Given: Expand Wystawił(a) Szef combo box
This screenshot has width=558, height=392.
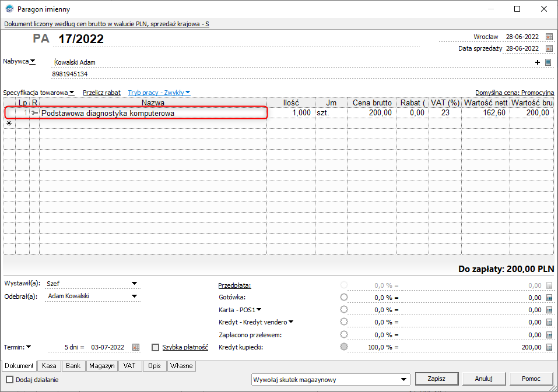Looking at the screenshot, I should point(134,284).
